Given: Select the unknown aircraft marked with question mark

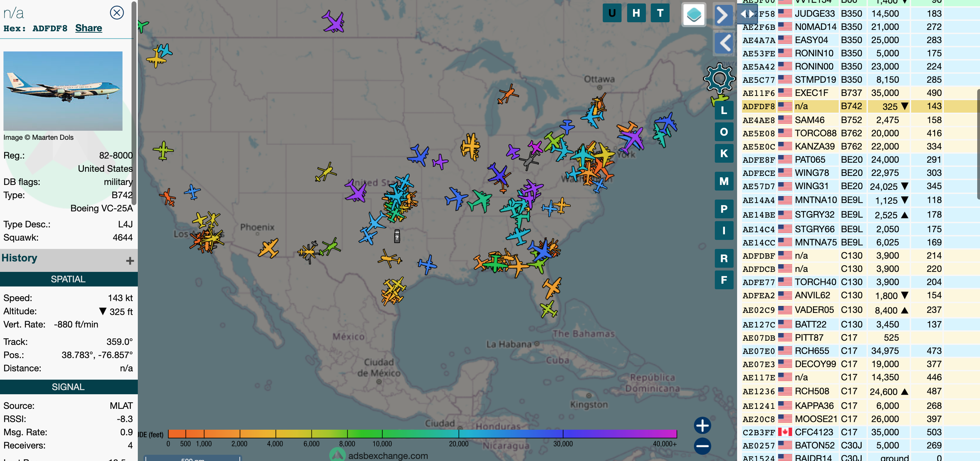Looking at the screenshot, I should point(397,236).
